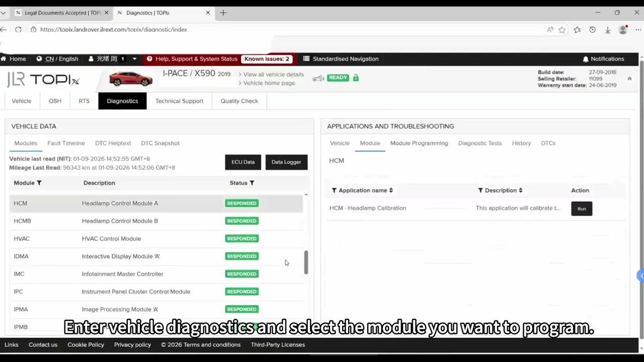Viewport: 644px width, 362px height.
Task: Click the user profile icon in top bar
Action: coord(91,59)
